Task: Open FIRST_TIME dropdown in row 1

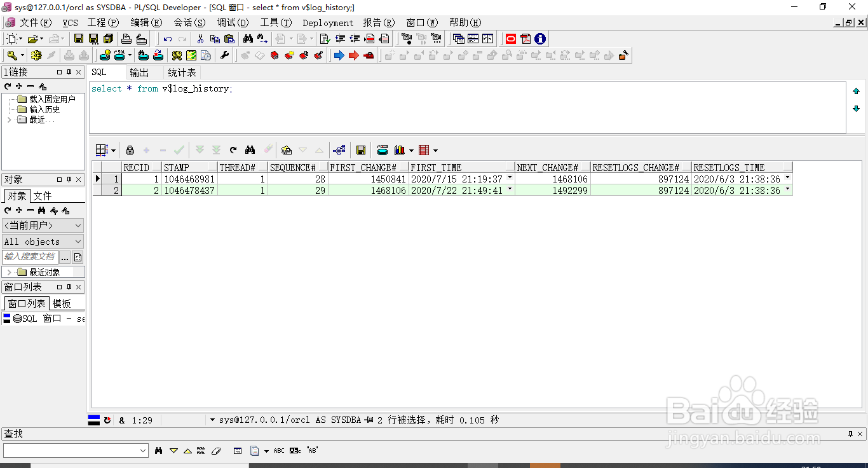Action: click(510, 178)
